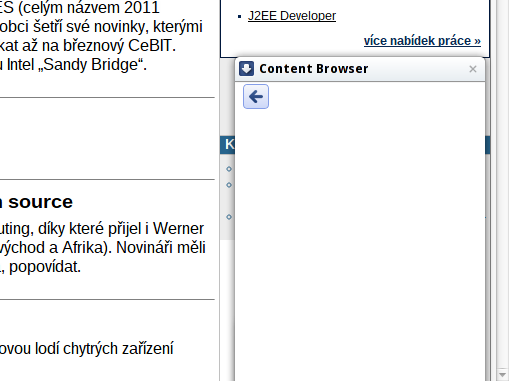Image resolution: width=509 pixels, height=381 pixels.
Task: Click the Content Browser title bar
Action: (x=360, y=69)
